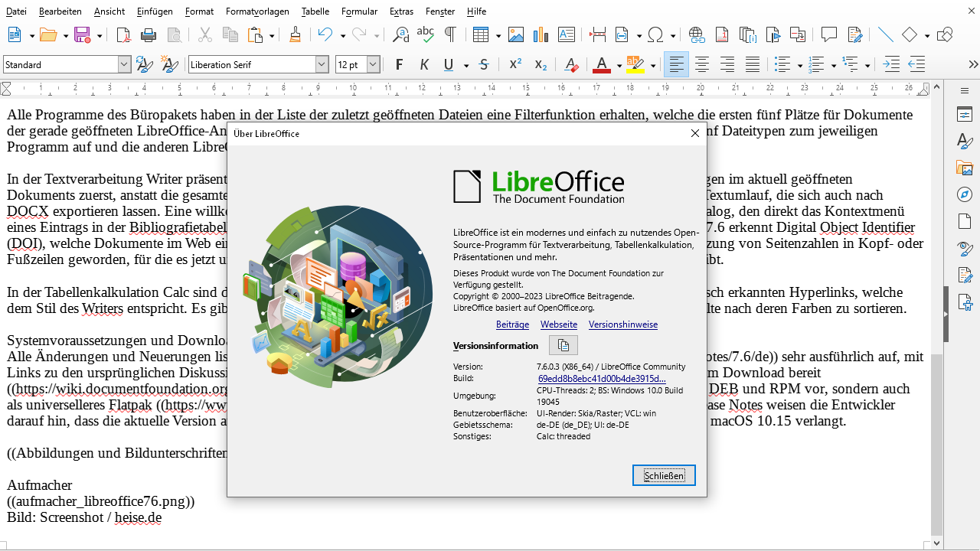Expand the insert table dropdown arrow
This screenshot has width=980, height=551.
(498, 35)
